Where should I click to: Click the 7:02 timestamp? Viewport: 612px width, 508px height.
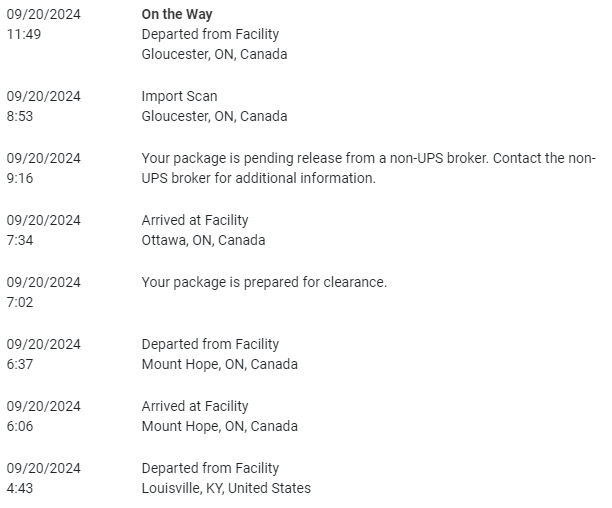[x=20, y=302]
